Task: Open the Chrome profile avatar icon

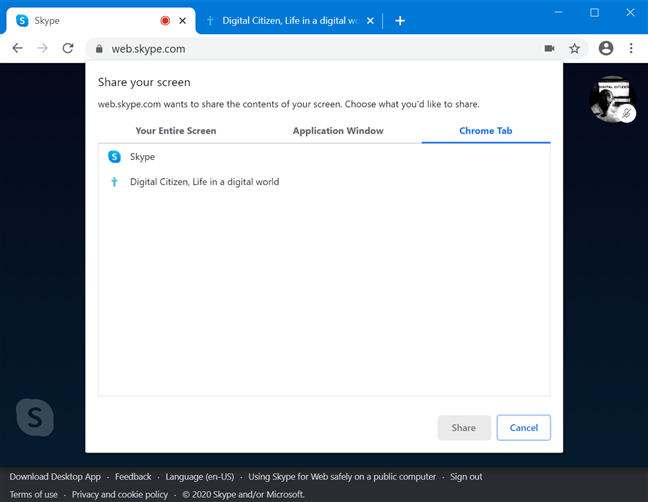Action: [606, 48]
